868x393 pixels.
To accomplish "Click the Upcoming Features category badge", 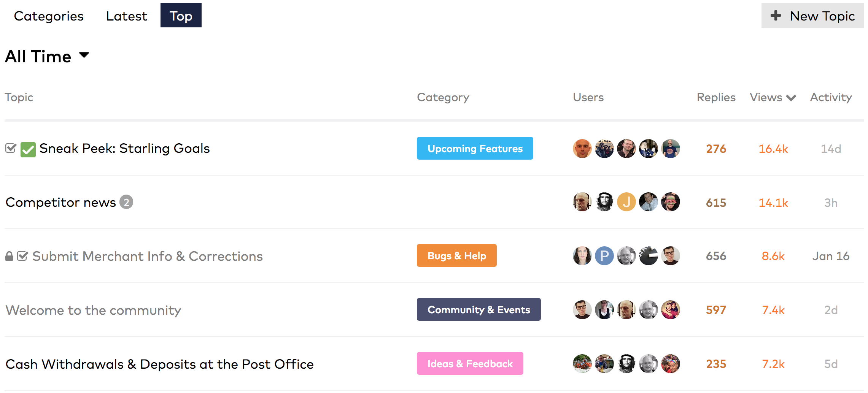I will 475,148.
